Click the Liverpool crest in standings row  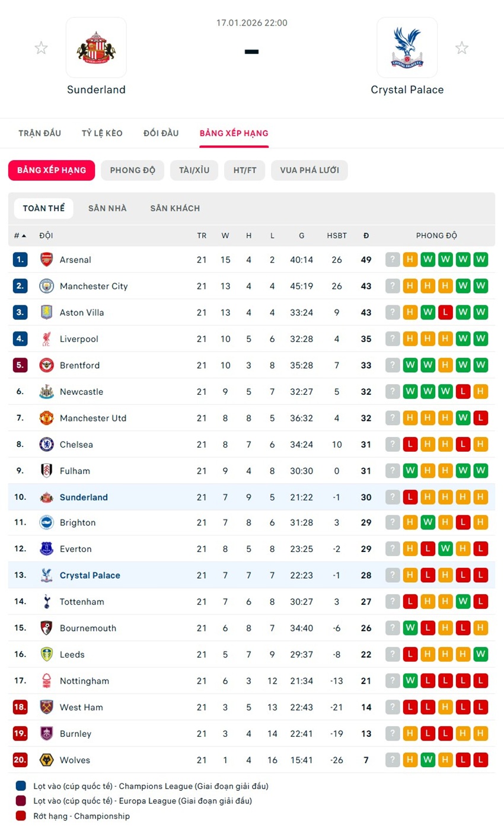46,339
